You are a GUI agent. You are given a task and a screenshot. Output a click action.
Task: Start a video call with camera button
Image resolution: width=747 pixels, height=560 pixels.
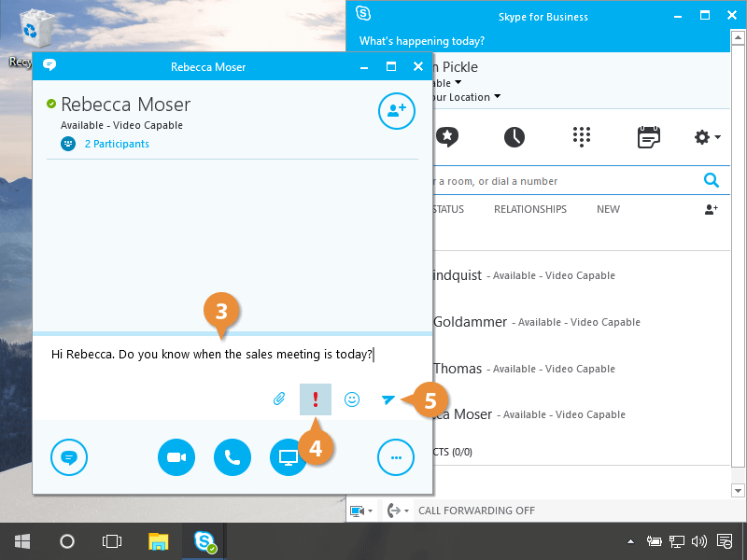(176, 457)
